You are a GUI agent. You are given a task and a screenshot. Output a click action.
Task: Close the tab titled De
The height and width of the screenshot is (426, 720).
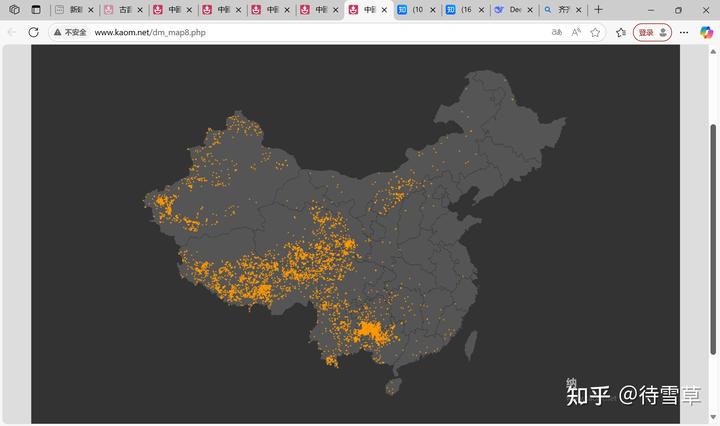click(530, 10)
